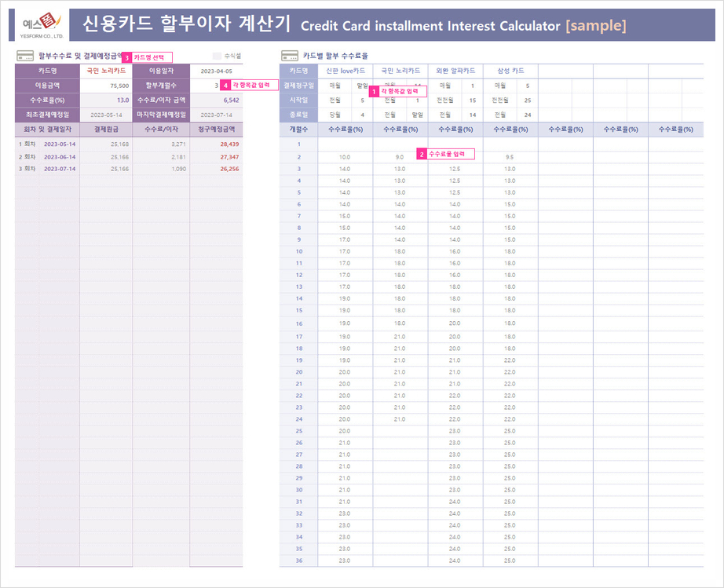Image resolution: width=724 pixels, height=588 pixels.
Task: Select the month 36 rate 25.0 for 삼성 카드
Action: click(510, 561)
